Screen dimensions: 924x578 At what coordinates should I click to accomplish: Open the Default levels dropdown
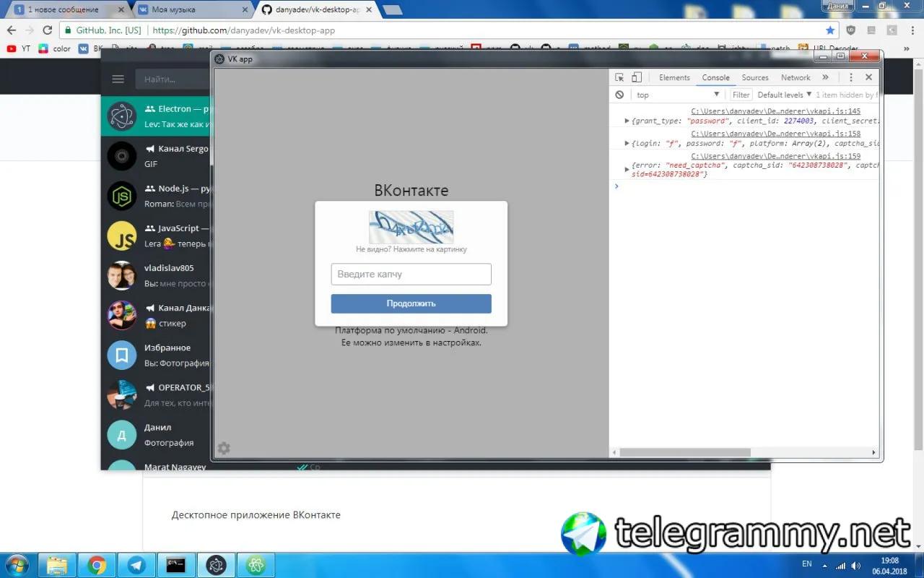pyautogui.click(x=785, y=95)
